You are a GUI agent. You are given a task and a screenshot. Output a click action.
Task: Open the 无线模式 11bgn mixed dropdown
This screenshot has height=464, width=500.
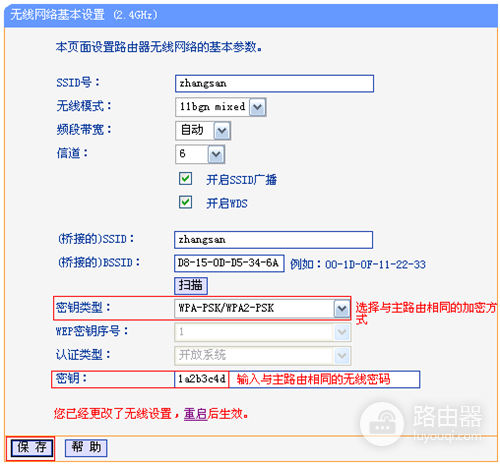(x=220, y=107)
